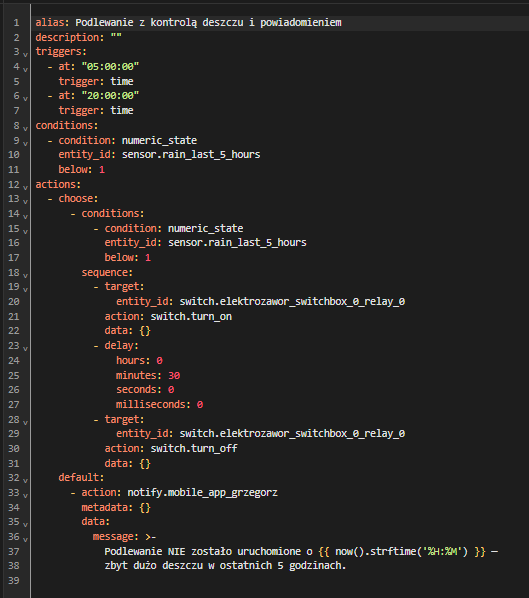
Task: Click 'metadata: {}' on line 34
Action: click(x=116, y=507)
